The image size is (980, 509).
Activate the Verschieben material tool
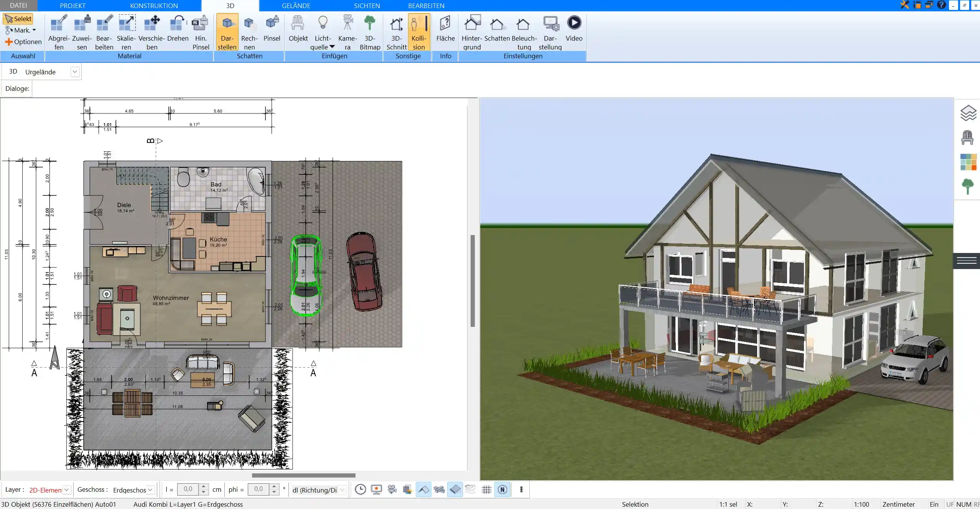tap(152, 32)
